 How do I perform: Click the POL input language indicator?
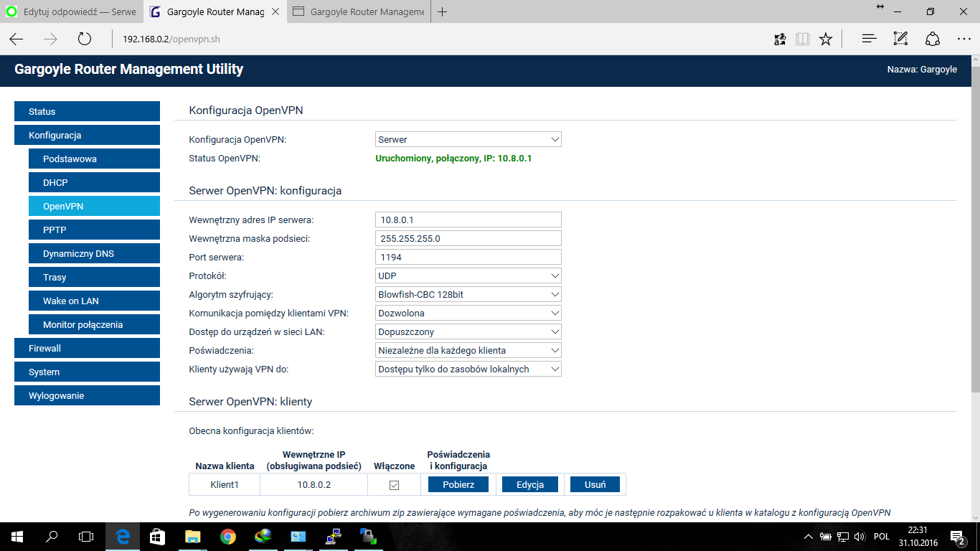(x=882, y=536)
